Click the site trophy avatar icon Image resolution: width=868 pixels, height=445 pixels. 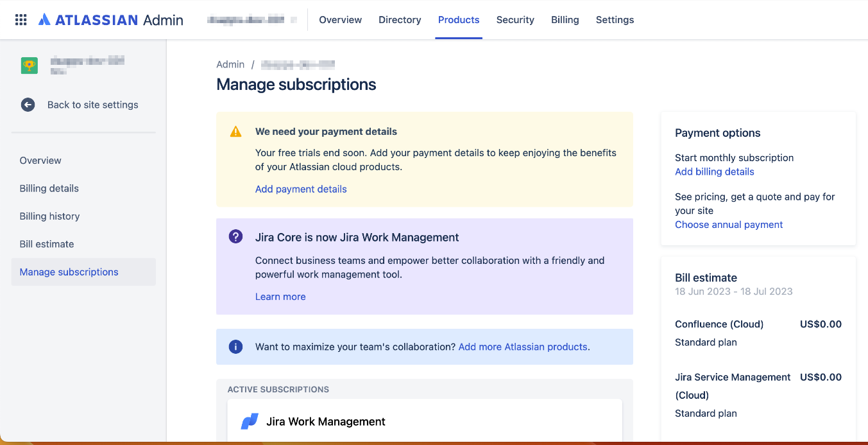29,65
